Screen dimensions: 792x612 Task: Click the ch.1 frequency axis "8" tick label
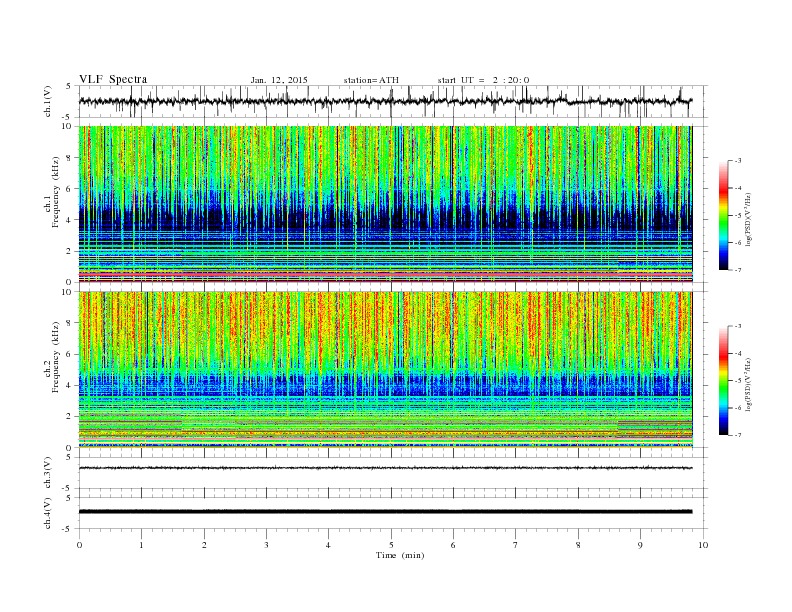pyautogui.click(x=70, y=158)
